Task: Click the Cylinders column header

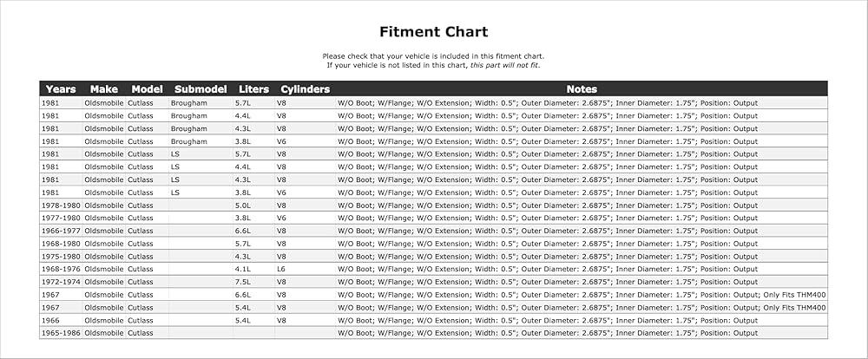Action: pos(305,89)
